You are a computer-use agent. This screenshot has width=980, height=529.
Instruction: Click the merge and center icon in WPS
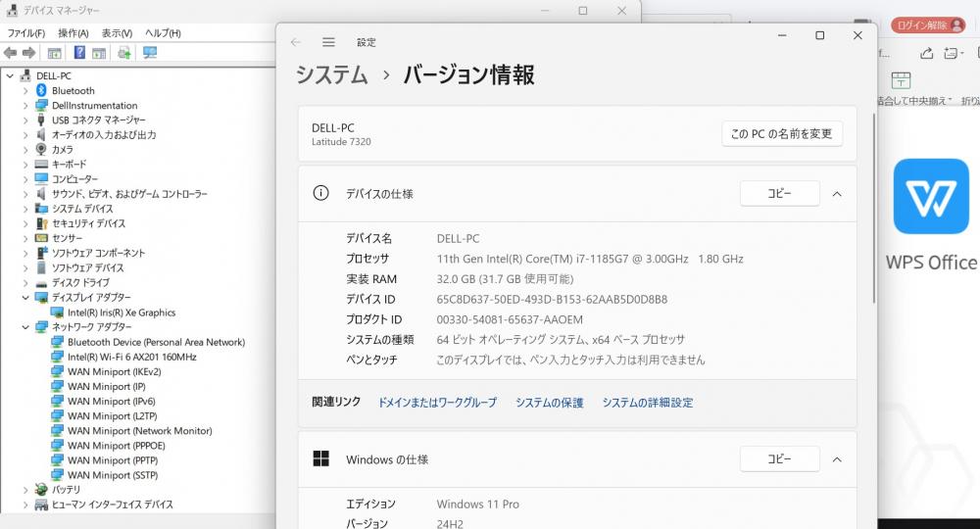coord(901,80)
